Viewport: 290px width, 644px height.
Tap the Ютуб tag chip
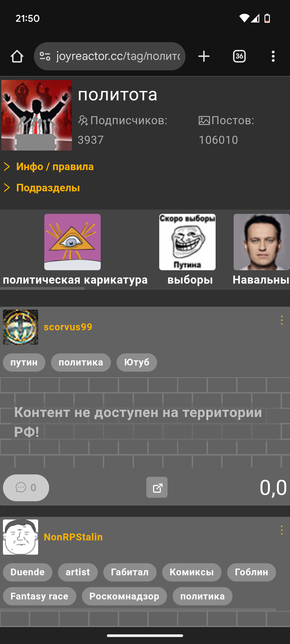tap(137, 363)
